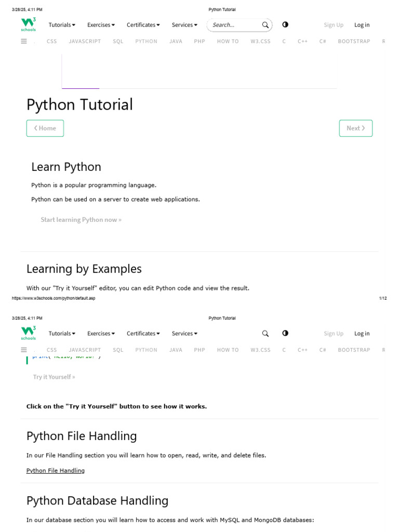Screen dimensions: 399x532
Task: Select BOOTSTRAP in the top topic bar
Action: pos(354,41)
